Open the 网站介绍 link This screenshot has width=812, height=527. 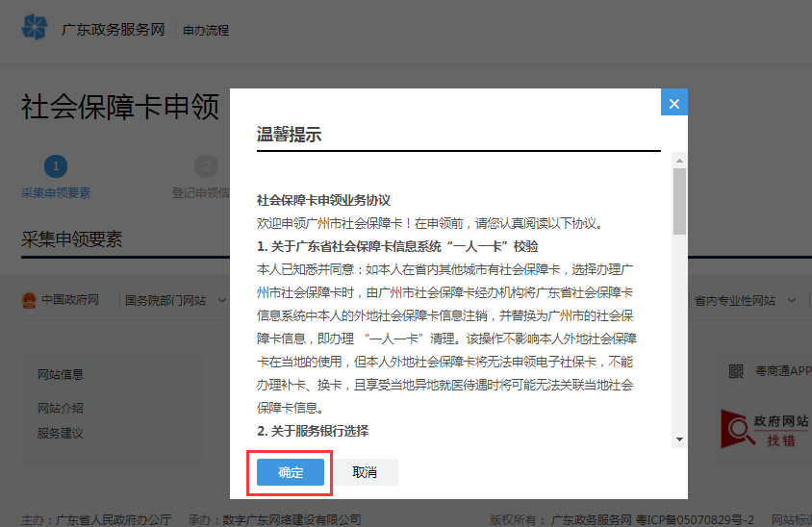tap(60, 409)
